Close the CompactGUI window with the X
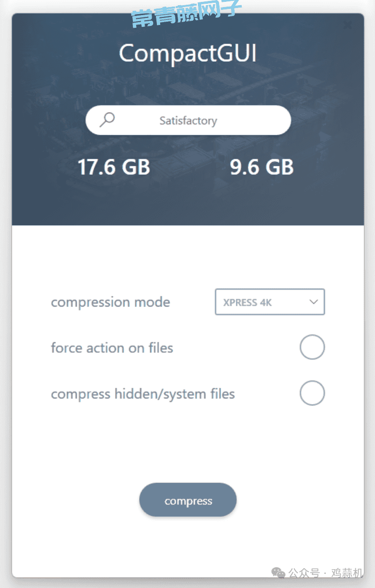375x588 pixels. click(348, 24)
